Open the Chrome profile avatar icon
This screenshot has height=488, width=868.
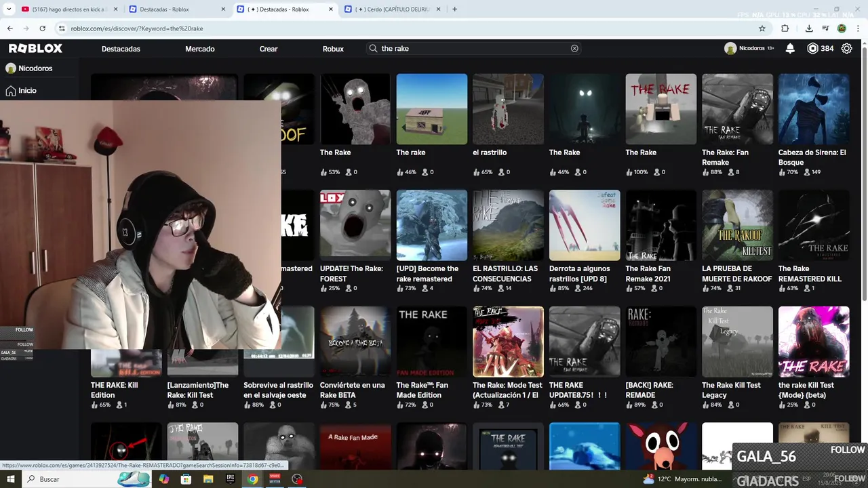click(842, 28)
